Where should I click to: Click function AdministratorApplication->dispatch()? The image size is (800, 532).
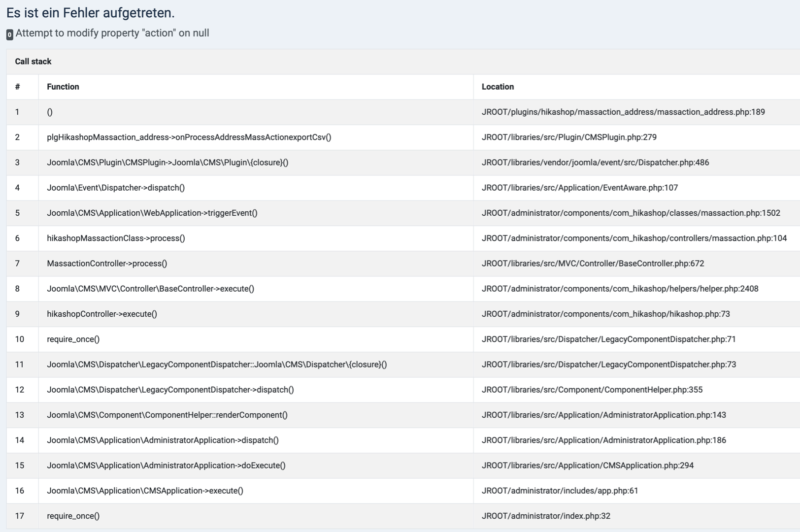pos(163,440)
